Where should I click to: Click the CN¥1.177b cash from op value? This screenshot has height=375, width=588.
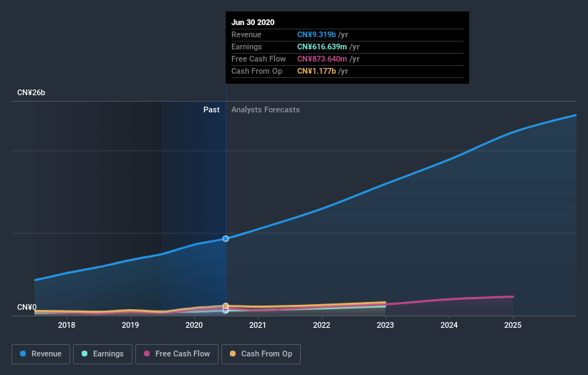(317, 71)
